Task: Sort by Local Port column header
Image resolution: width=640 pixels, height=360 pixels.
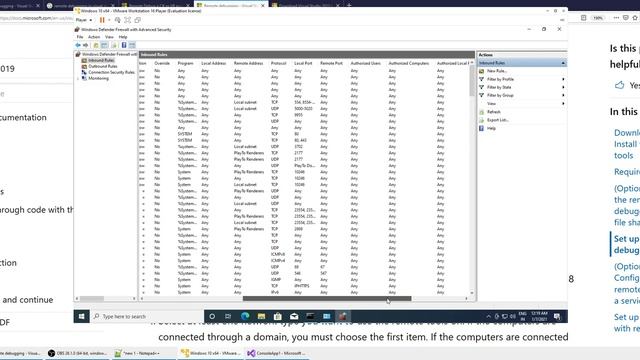Action: coord(303,63)
